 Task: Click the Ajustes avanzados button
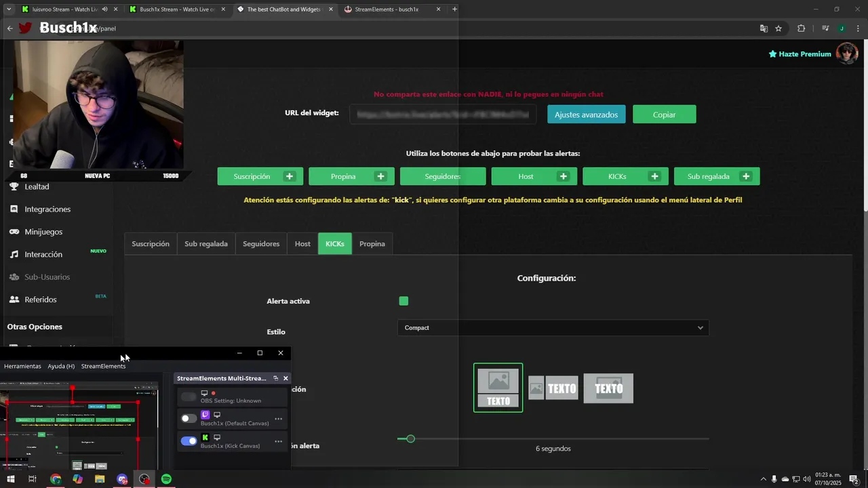pyautogui.click(x=586, y=115)
